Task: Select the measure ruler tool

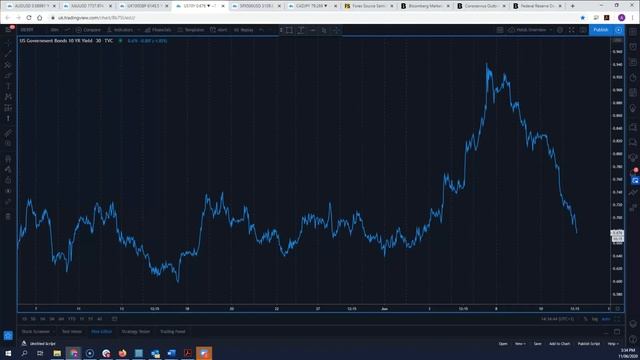Action: tap(8, 133)
